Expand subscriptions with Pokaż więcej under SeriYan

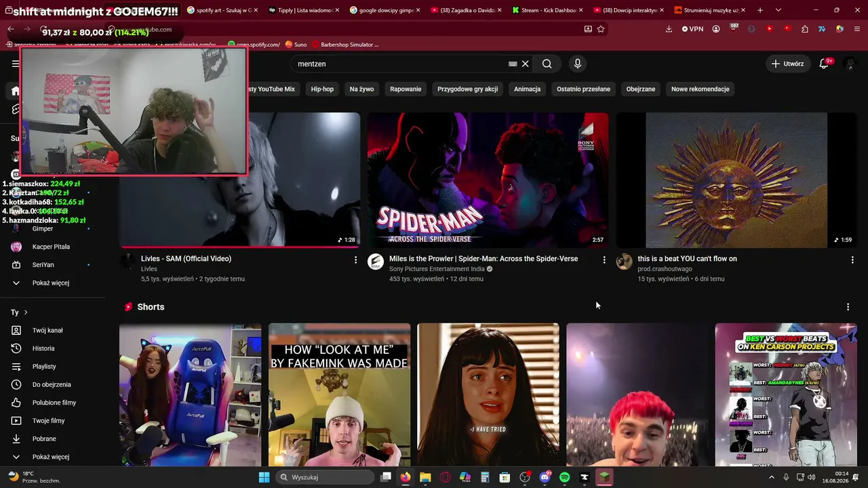(52, 283)
